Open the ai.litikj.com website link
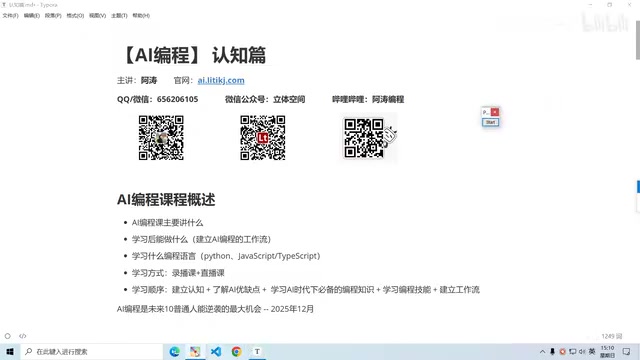The width and height of the screenshot is (640, 360). pos(221,80)
